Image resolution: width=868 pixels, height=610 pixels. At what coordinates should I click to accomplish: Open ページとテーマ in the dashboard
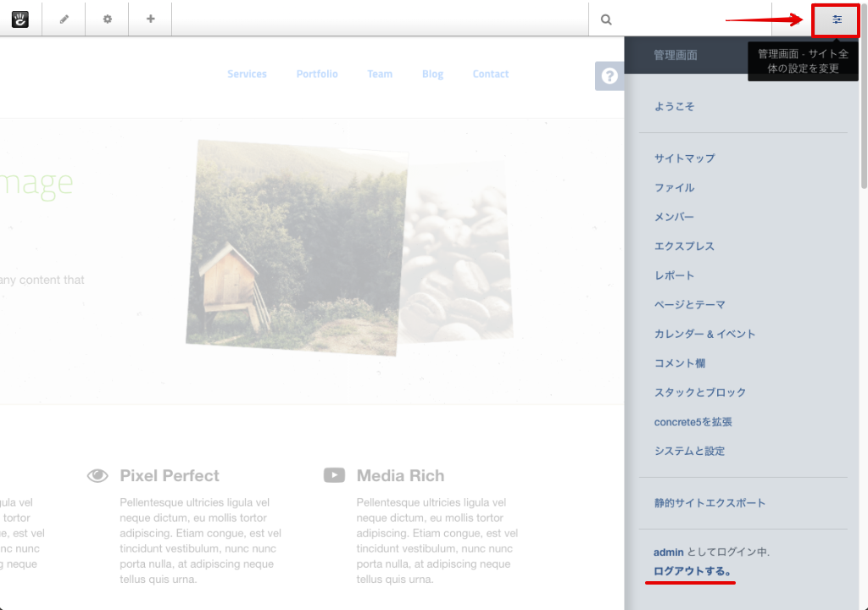pos(689,305)
